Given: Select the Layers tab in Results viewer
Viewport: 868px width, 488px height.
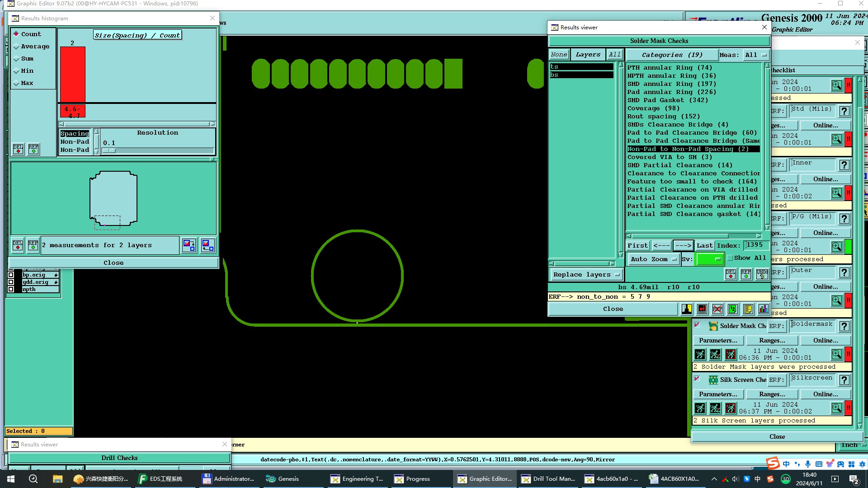Looking at the screenshot, I should pyautogui.click(x=588, y=55).
